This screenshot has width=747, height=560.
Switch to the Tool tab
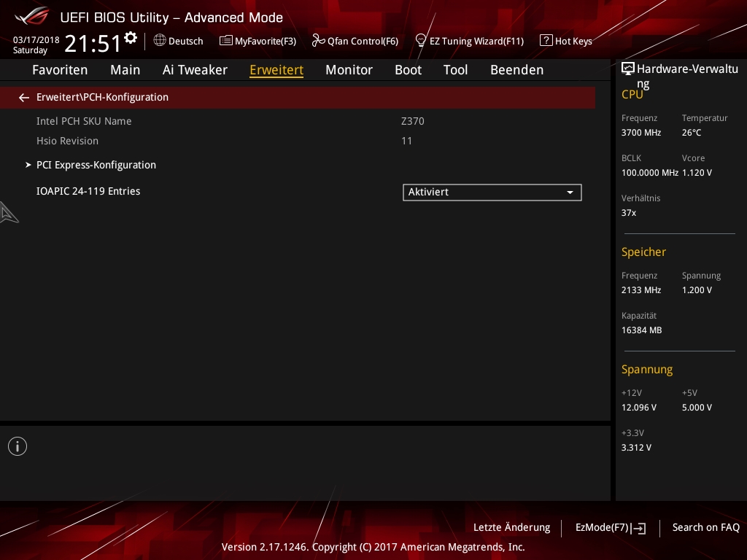click(x=455, y=70)
